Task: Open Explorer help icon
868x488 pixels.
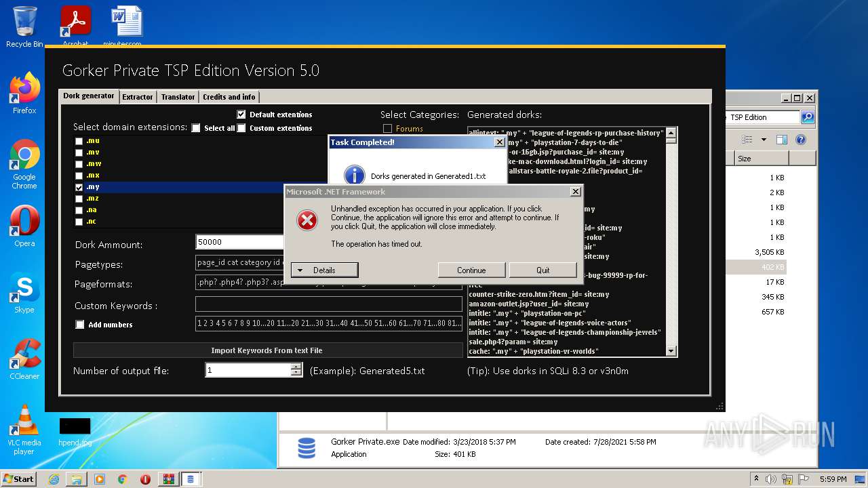Action: (x=800, y=140)
